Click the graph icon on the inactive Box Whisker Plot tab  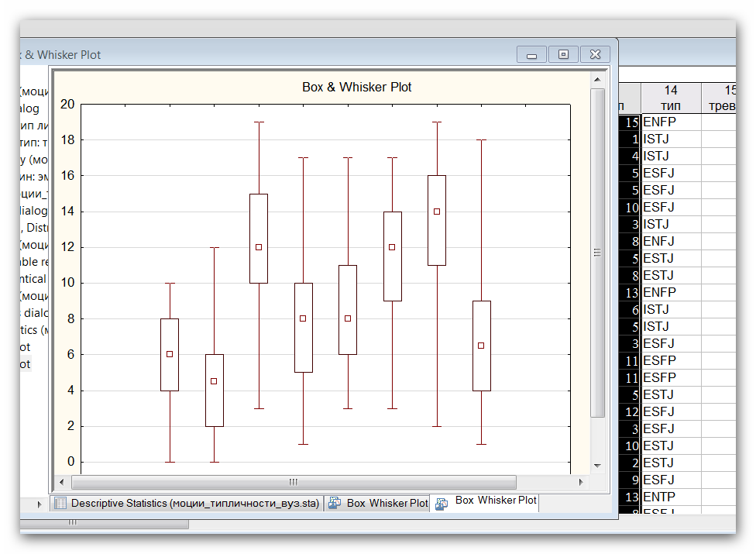(335, 504)
